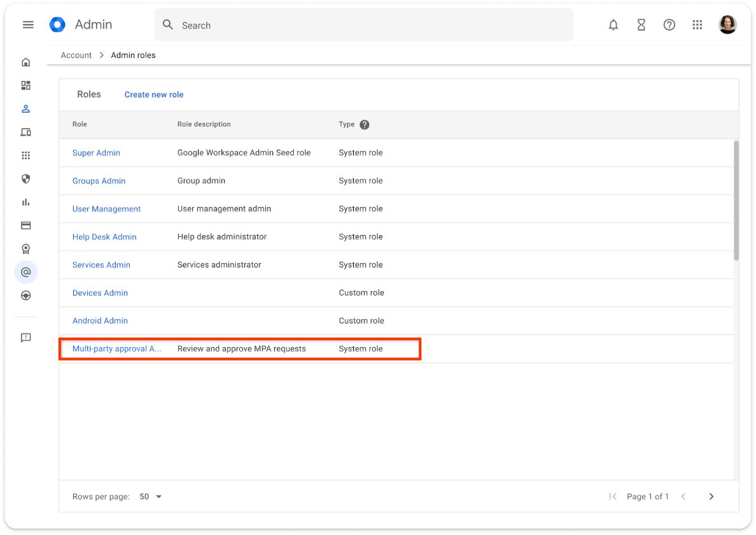Open the Android Admin role
The width and height of the screenshot is (756, 535).
[100, 320]
